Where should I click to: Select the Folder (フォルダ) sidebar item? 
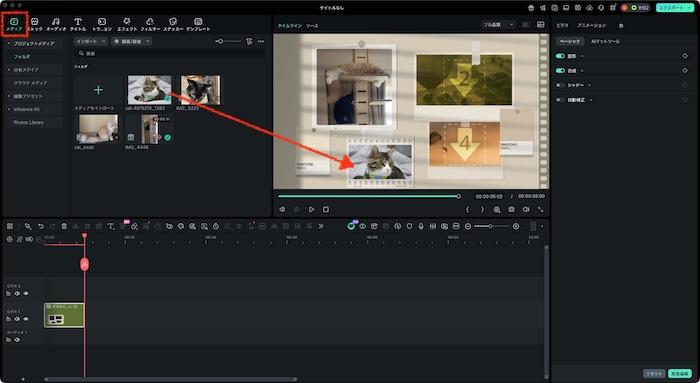pyautogui.click(x=22, y=57)
